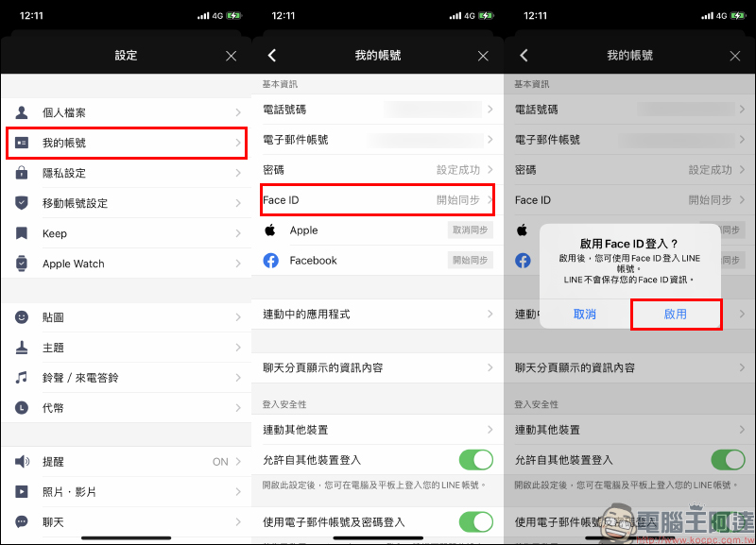Open 電話號碼 chevron in middle screen

pyautogui.click(x=490, y=110)
